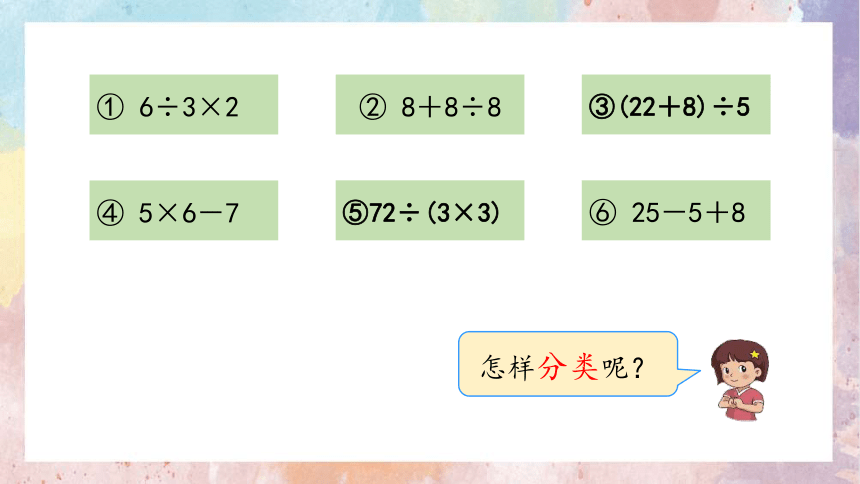The height and width of the screenshot is (484, 860).
Task: Select expression card (22+8)÷5
Action: (x=676, y=104)
